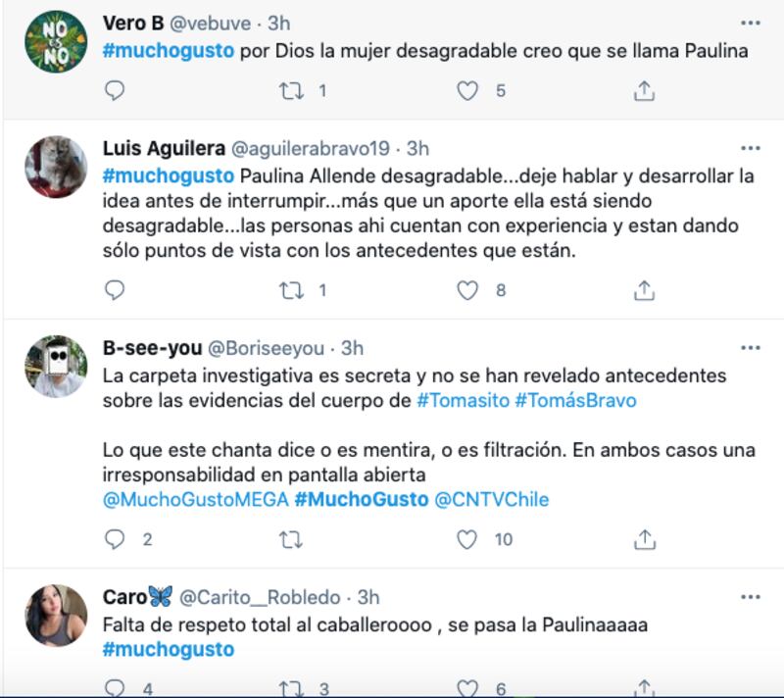Like B-see-you's tweet with 10 likes
This screenshot has height=698, width=784.
click(467, 539)
